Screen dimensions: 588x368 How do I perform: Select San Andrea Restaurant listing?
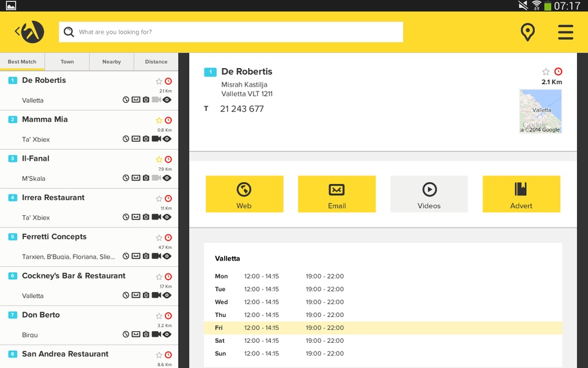pyautogui.click(x=89, y=357)
